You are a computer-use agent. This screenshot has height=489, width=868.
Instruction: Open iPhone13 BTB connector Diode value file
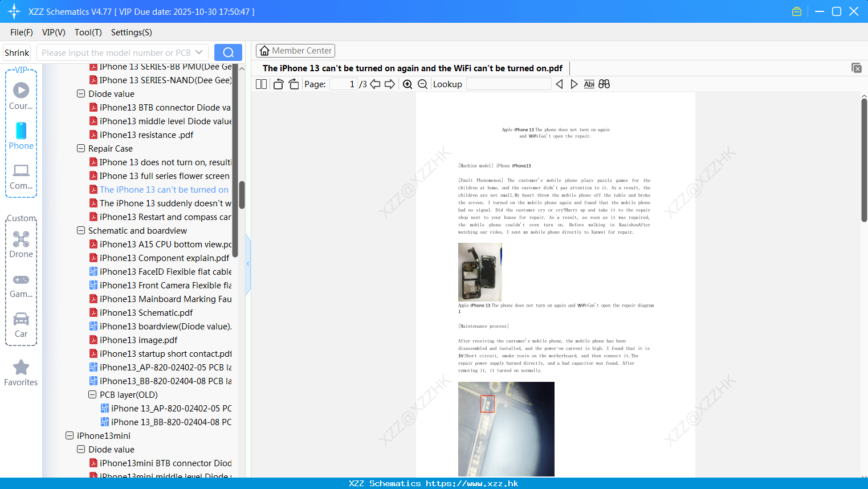pos(160,107)
